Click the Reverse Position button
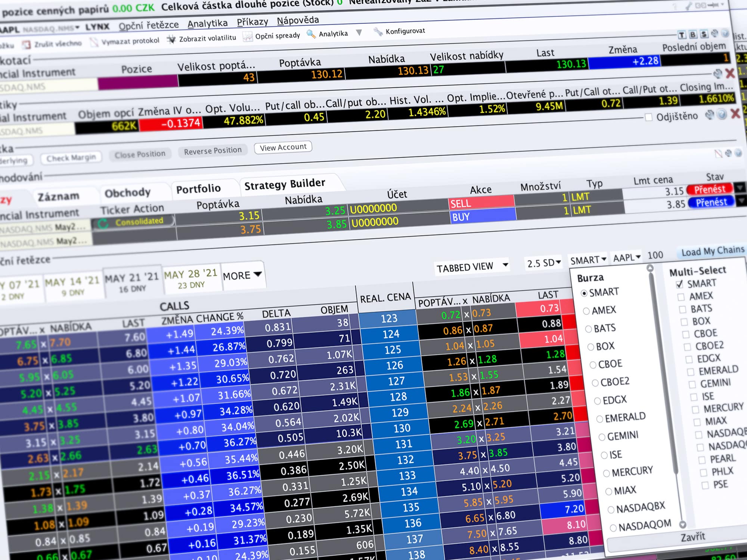Image resolution: width=747 pixels, height=560 pixels. tap(213, 150)
